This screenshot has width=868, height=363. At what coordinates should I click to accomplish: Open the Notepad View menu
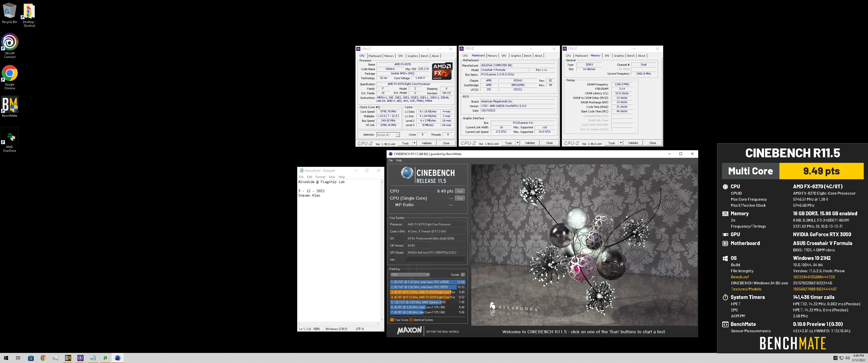coord(332,177)
